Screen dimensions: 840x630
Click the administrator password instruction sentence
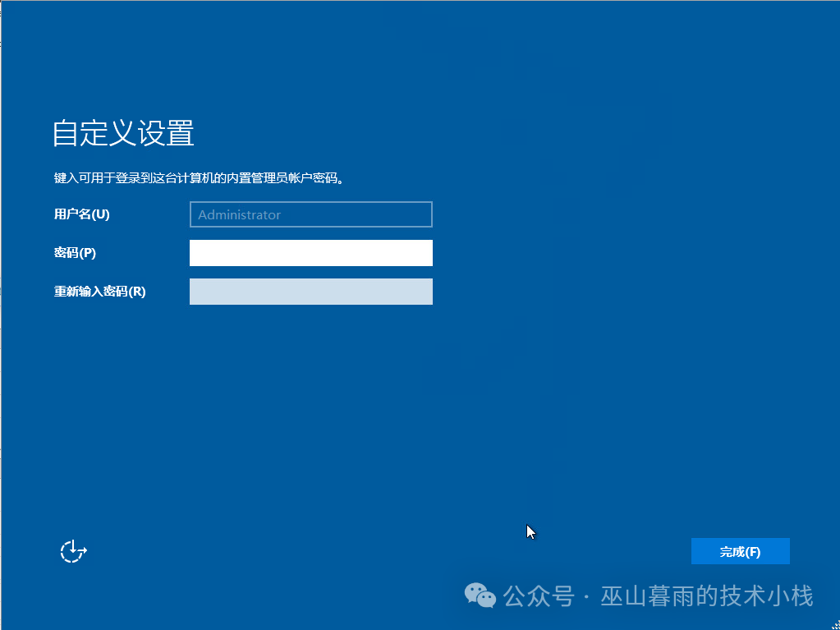198,177
